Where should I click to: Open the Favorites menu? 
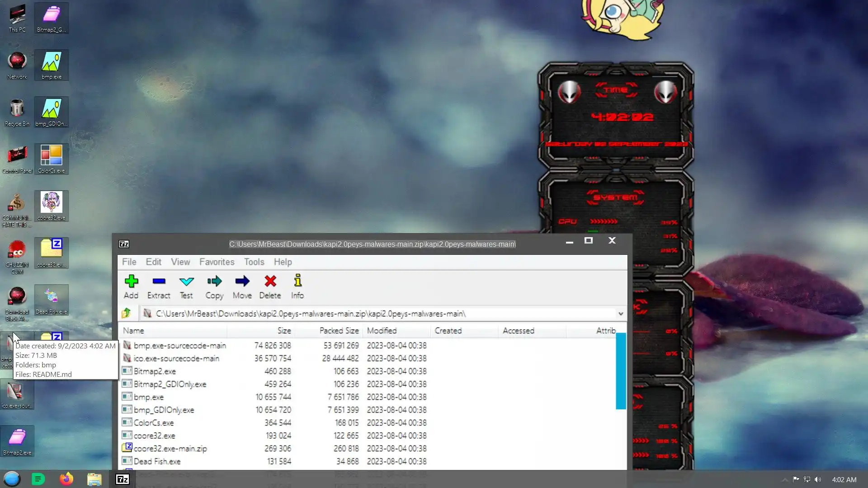point(217,262)
